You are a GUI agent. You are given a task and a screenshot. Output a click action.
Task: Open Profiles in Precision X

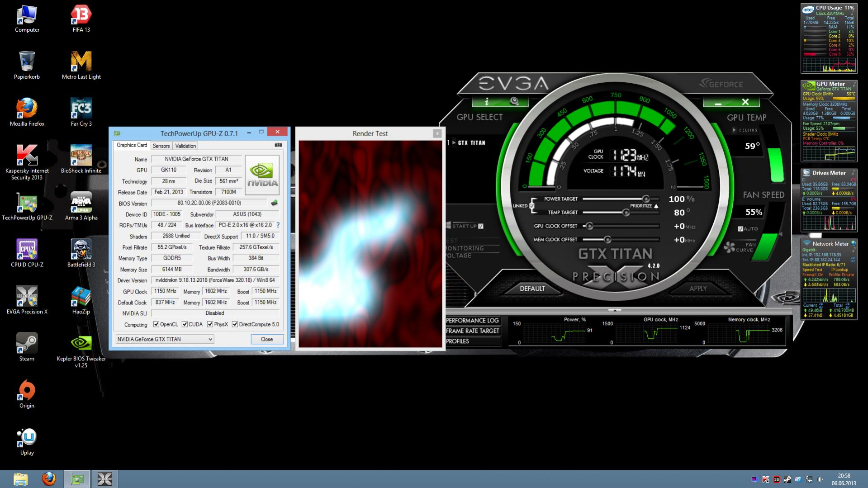(x=473, y=341)
